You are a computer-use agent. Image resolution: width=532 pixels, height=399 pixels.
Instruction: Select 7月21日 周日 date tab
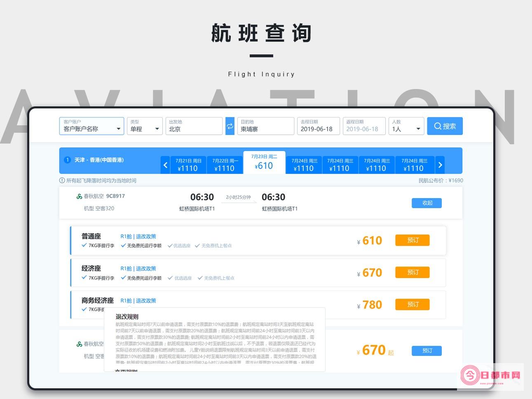pos(188,165)
